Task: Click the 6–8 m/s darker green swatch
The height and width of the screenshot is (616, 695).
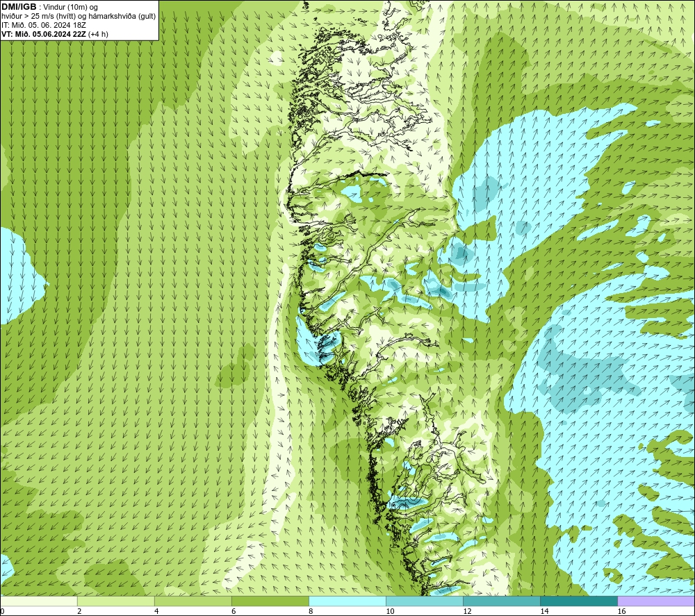Action: coord(270,601)
